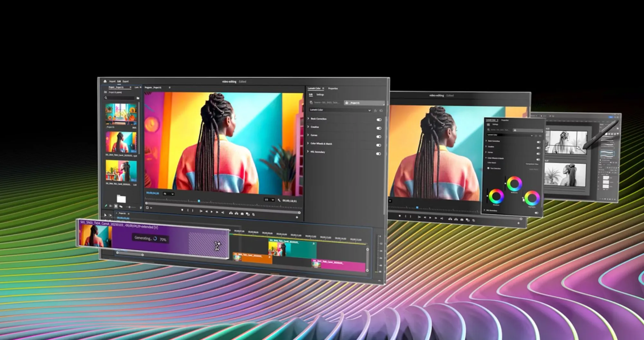
Task: Select the Selection arrow tool in timeline
Action: (x=105, y=215)
